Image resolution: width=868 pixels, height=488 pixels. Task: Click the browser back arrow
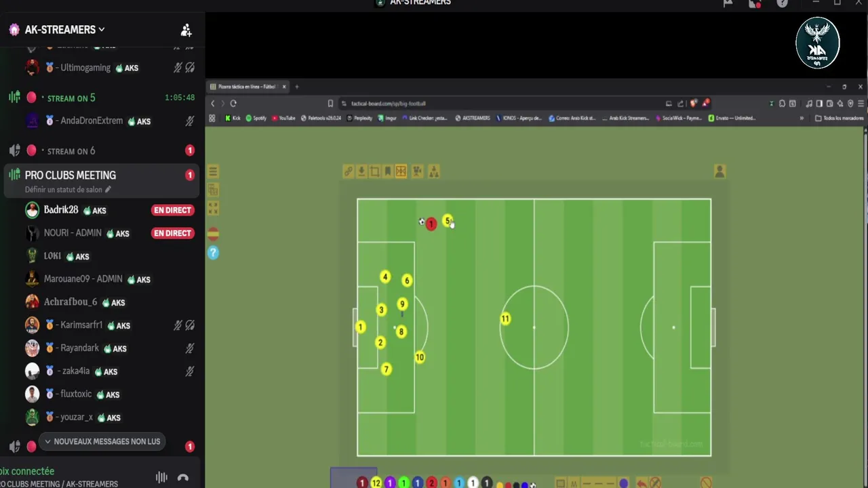[212, 104]
